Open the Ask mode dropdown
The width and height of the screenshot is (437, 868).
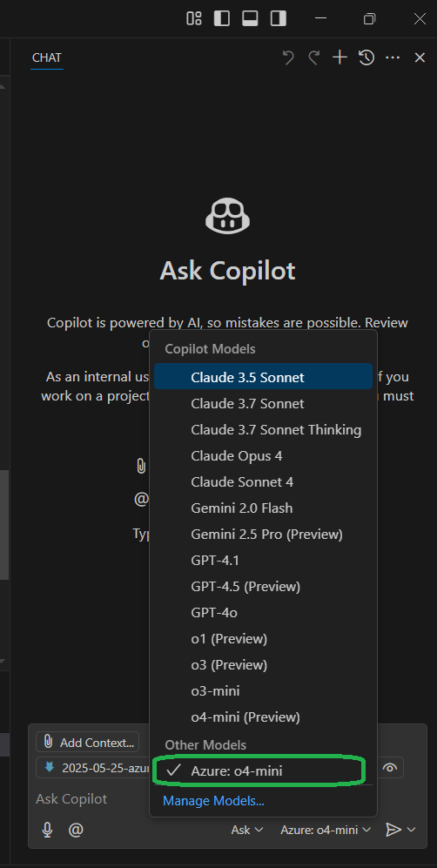point(247,830)
